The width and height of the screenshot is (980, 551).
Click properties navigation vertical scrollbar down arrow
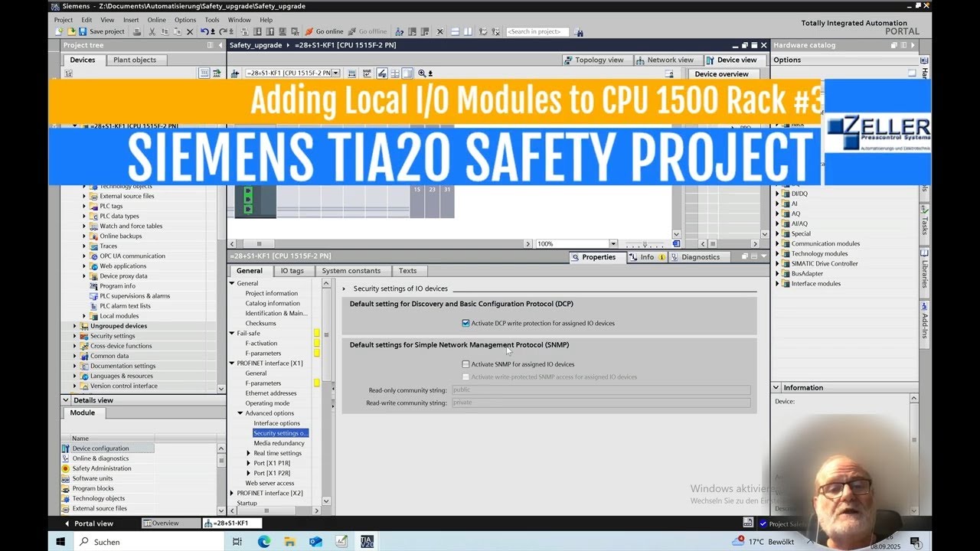click(327, 501)
